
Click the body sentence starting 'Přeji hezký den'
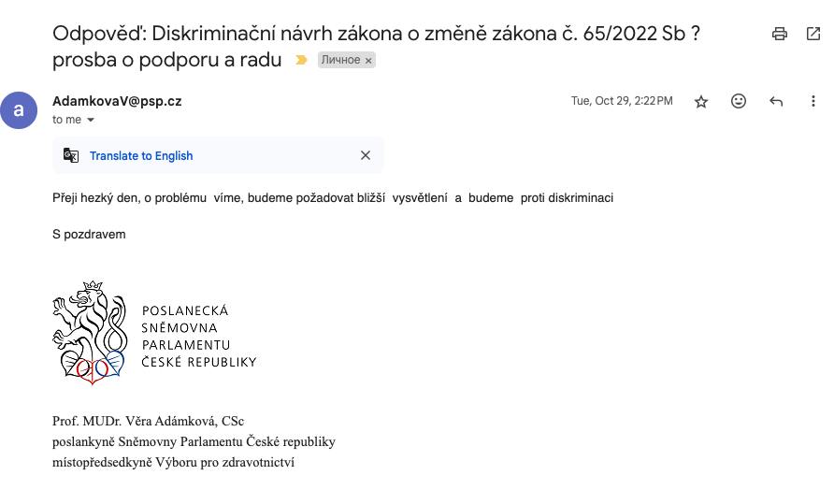[x=333, y=198]
